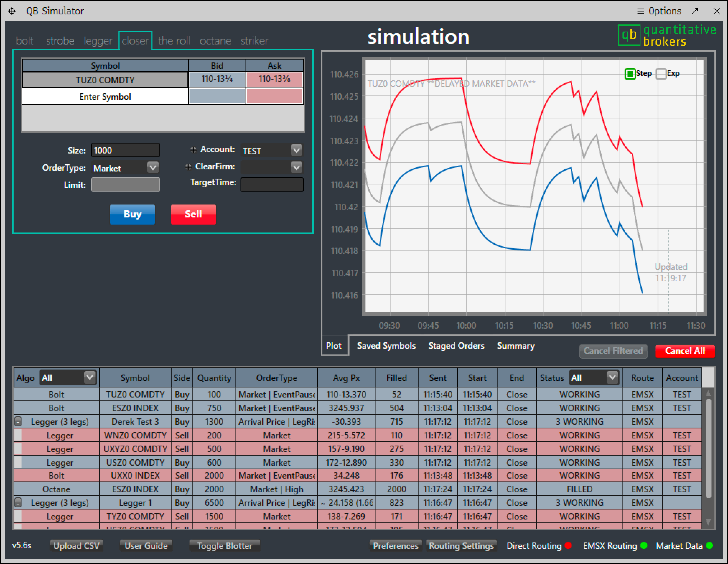728x564 pixels.
Task: Open Routing Settings
Action: point(461,546)
